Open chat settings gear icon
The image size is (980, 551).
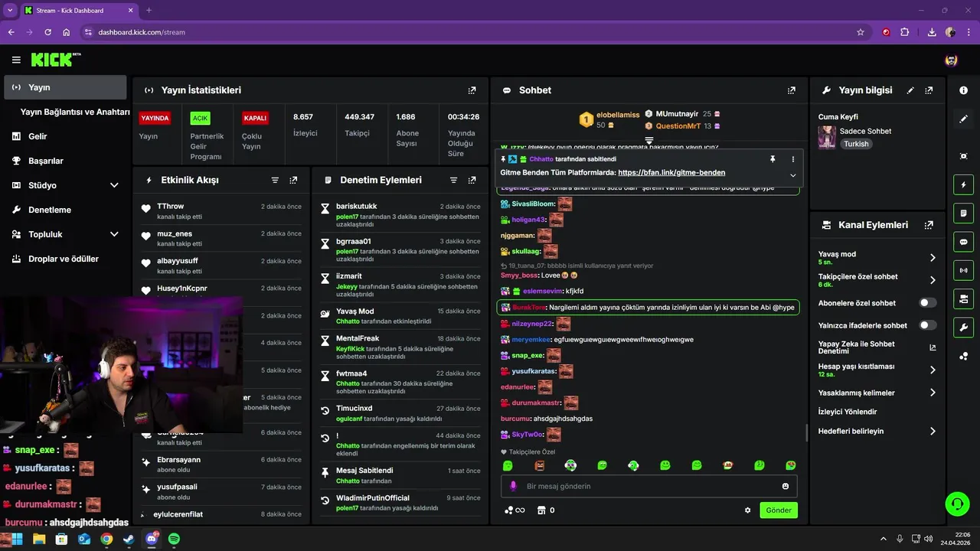pyautogui.click(x=747, y=510)
